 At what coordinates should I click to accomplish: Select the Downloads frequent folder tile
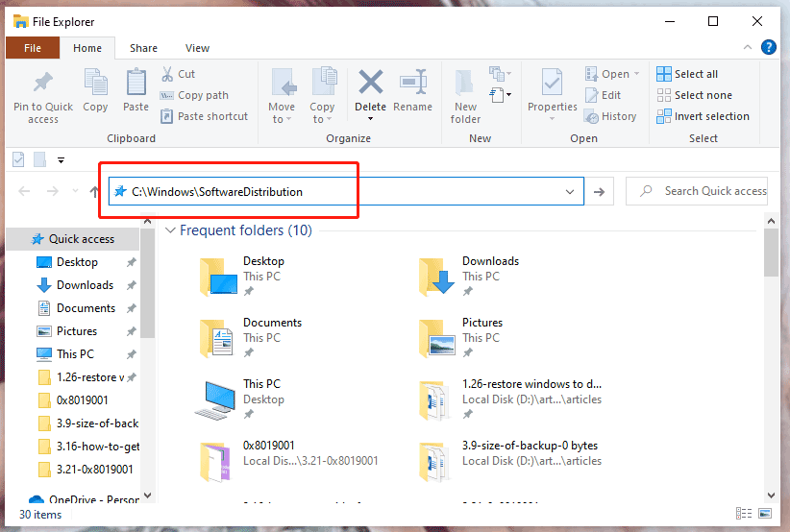click(x=467, y=277)
